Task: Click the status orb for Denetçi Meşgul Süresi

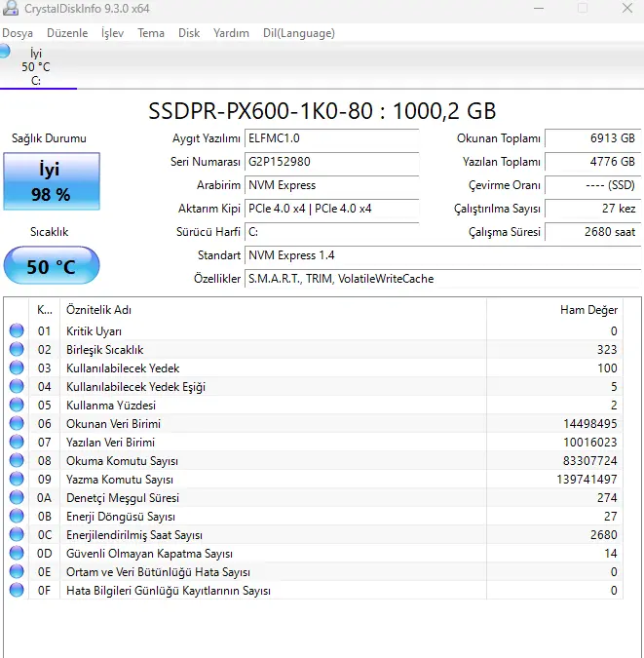Action: tap(17, 497)
